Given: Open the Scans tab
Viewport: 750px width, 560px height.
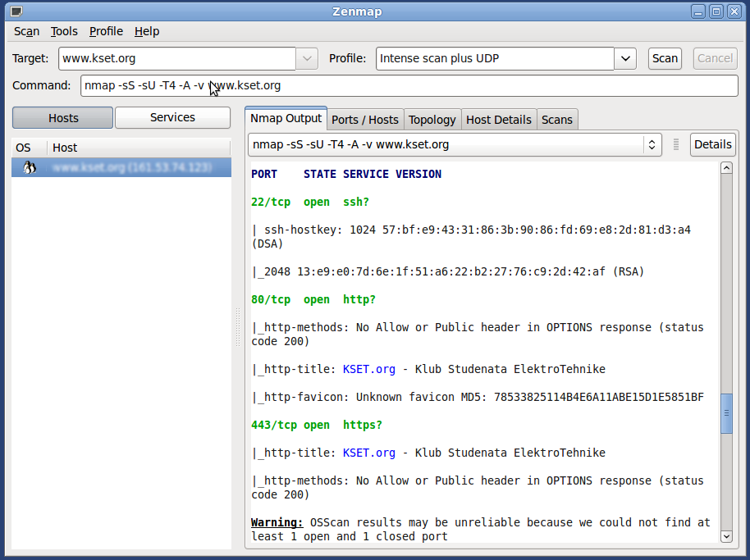Looking at the screenshot, I should point(557,120).
